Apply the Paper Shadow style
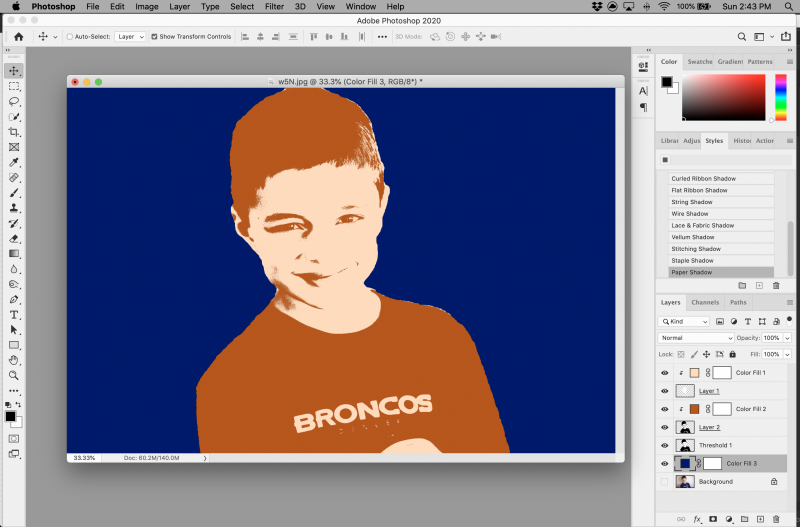Screen dimensions: 800x527 click(721, 272)
